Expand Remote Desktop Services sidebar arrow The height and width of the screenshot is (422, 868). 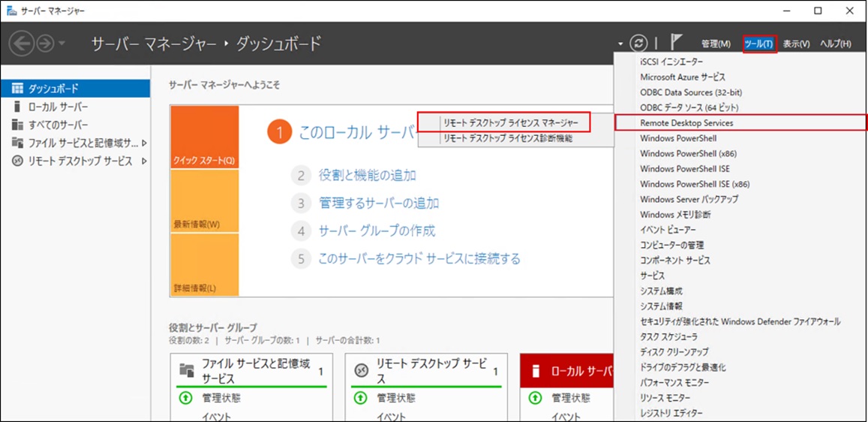(143, 161)
